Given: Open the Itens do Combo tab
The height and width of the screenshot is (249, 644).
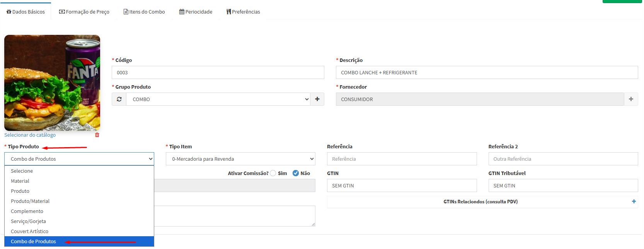Looking at the screenshot, I should pyautogui.click(x=144, y=12).
